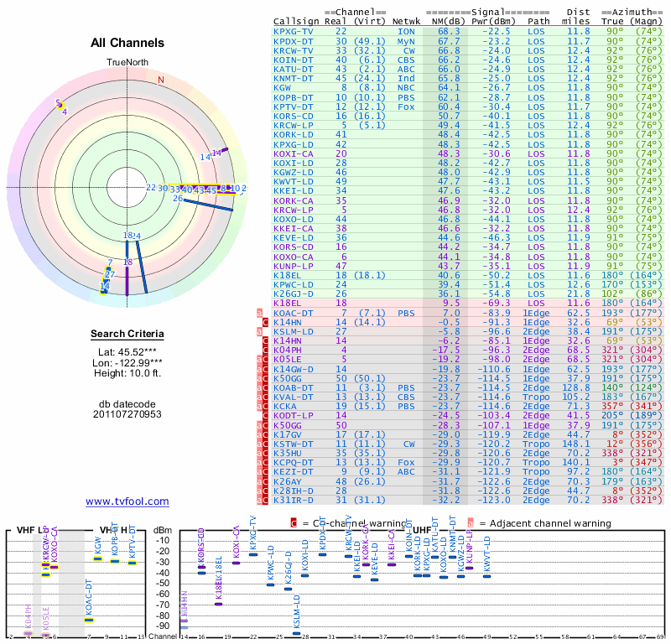Click the MyN network label

406,41
